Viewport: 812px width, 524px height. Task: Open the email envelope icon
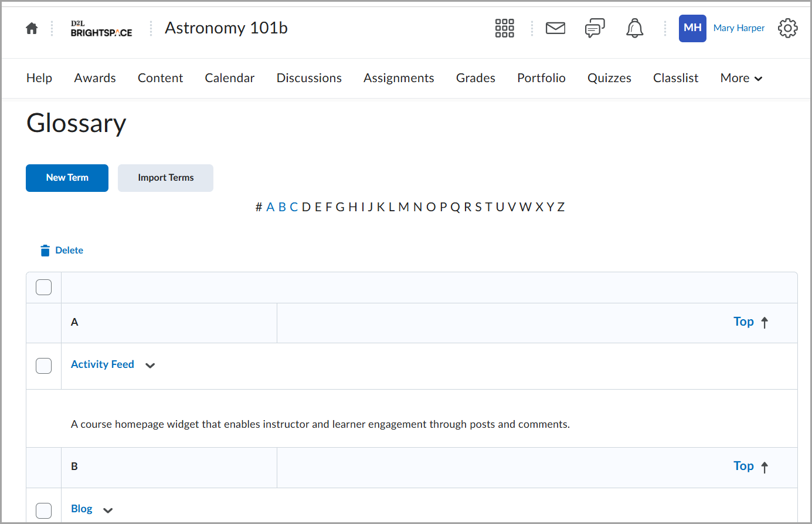tap(555, 28)
